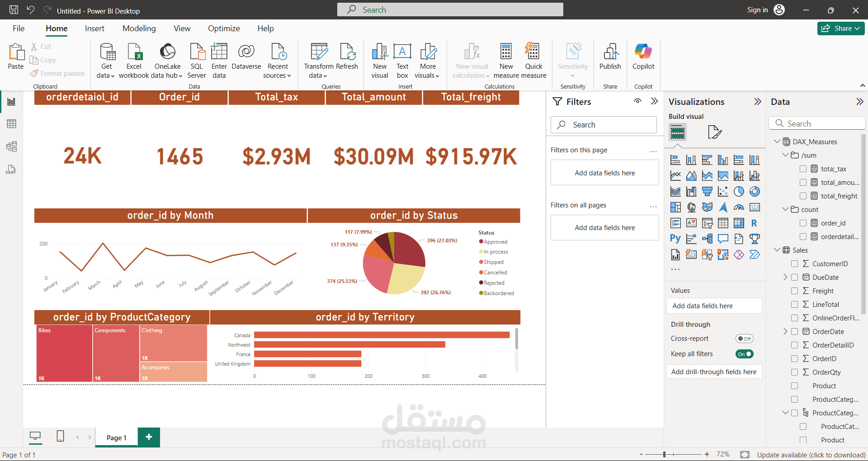Click the Filters pane Search field
Viewport: 868px width, 461px height.
click(604, 125)
